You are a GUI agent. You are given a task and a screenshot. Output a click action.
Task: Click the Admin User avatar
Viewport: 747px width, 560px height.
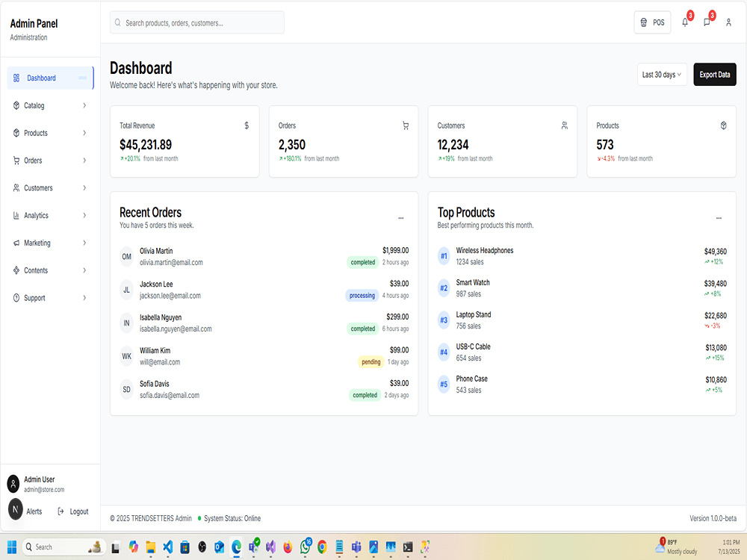[x=13, y=485]
